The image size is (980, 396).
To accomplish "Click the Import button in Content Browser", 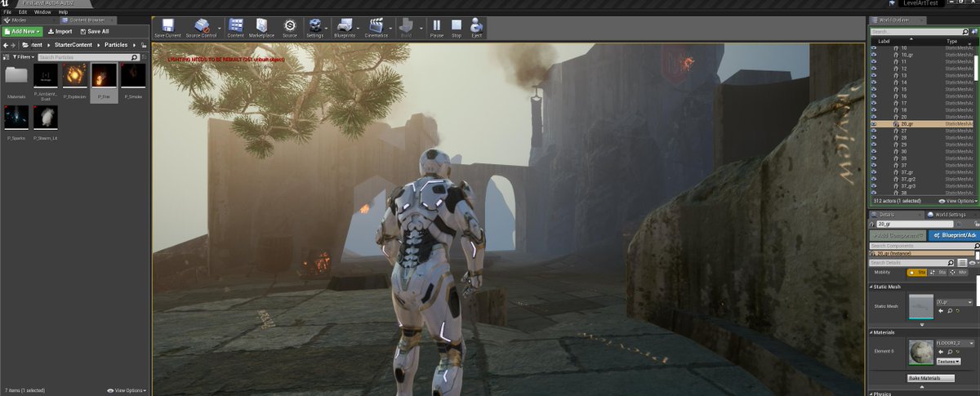I will click(60, 31).
